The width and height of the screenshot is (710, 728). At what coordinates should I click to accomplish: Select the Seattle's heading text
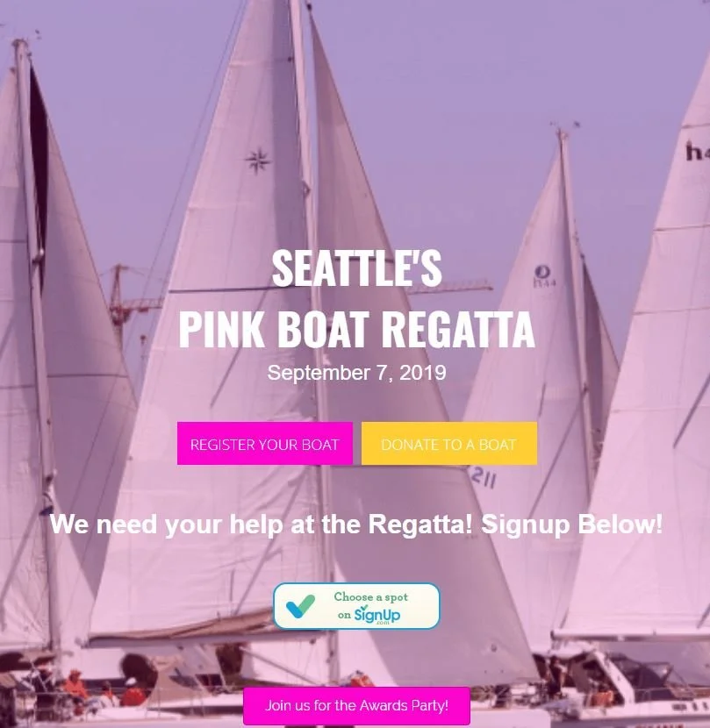(x=356, y=268)
